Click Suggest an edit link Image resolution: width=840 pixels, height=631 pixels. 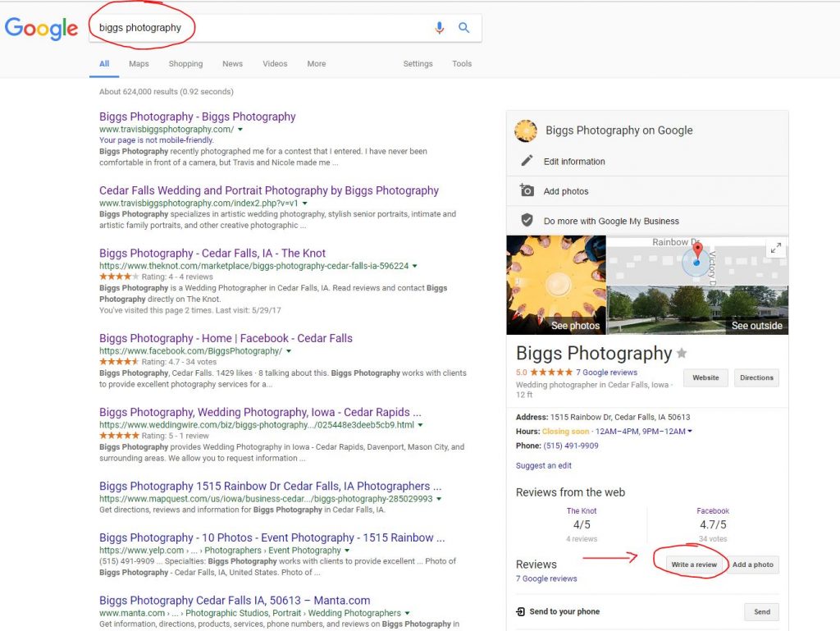click(x=543, y=466)
